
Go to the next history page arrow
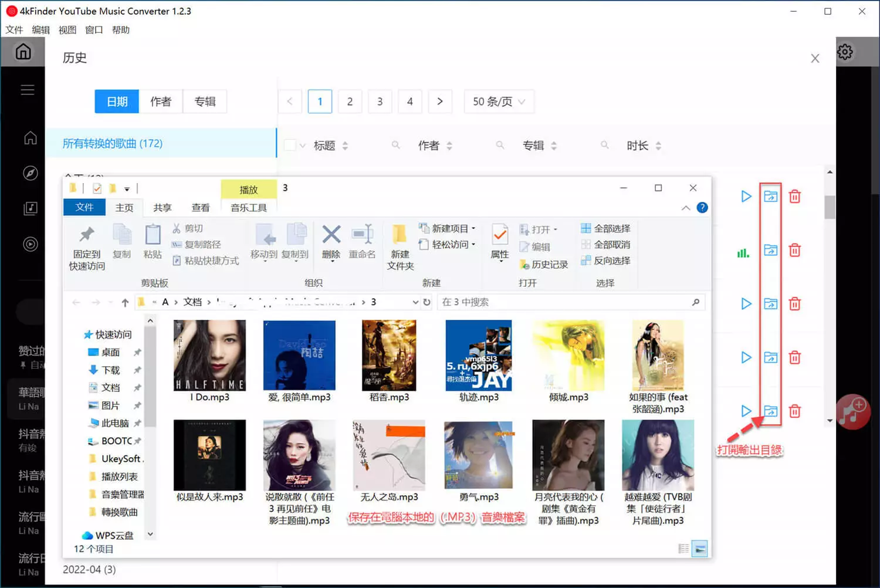coord(440,102)
